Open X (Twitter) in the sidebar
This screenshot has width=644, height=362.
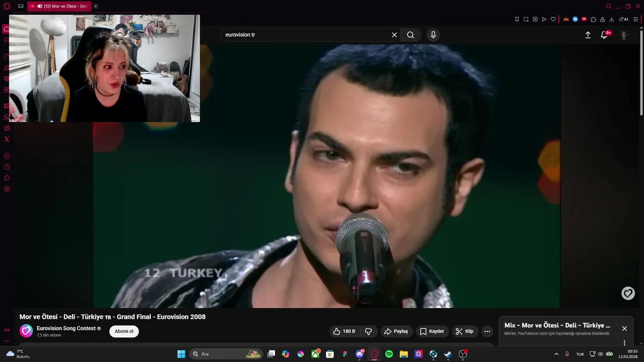[7, 139]
